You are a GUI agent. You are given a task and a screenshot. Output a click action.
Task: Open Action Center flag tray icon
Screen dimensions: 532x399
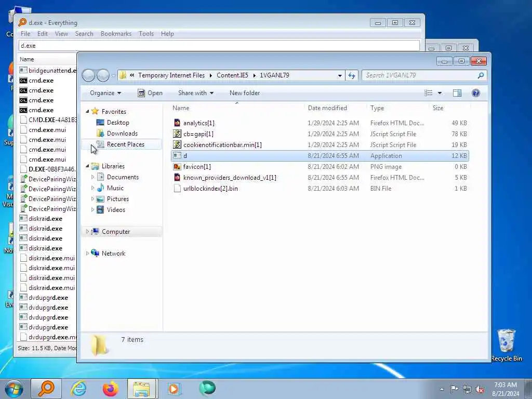(x=454, y=389)
